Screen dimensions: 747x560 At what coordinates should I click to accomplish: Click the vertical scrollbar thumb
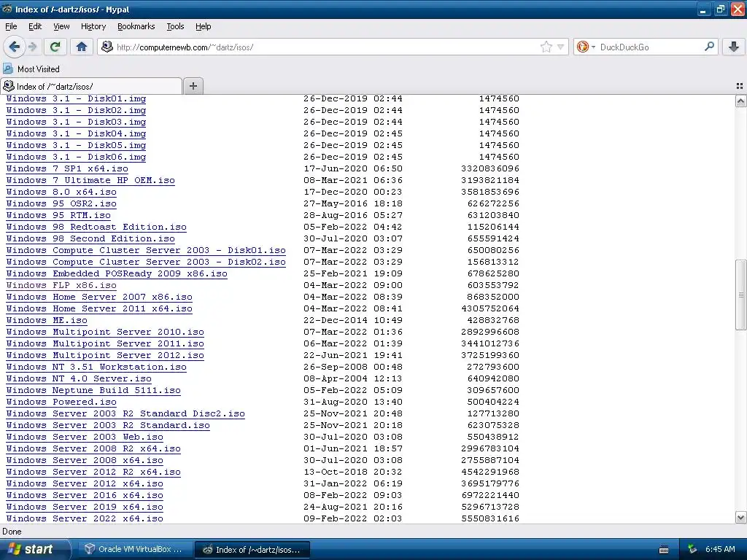pos(740,295)
